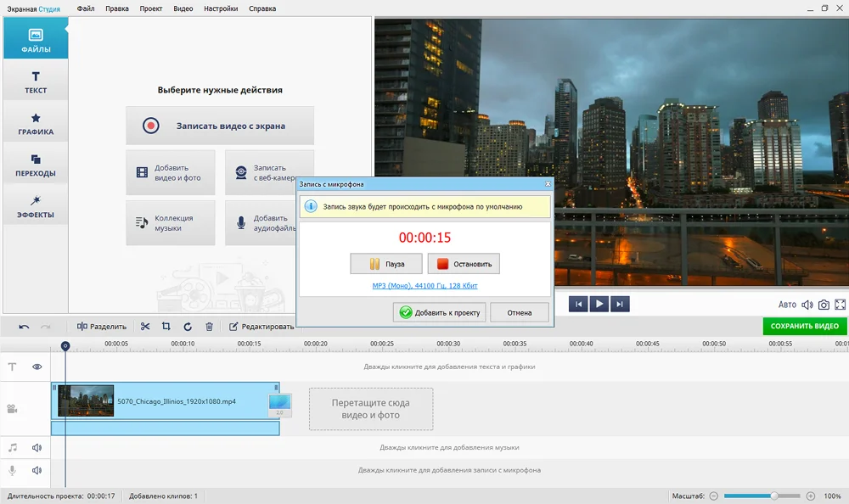This screenshot has width=849, height=504.
Task: Click the Добавить к проекту button
Action: (440, 312)
